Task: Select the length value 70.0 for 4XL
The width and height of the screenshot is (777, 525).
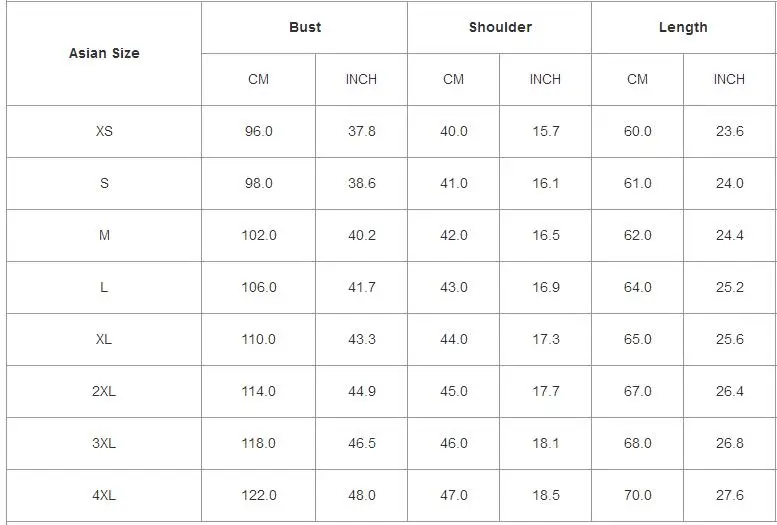Action: (638, 495)
